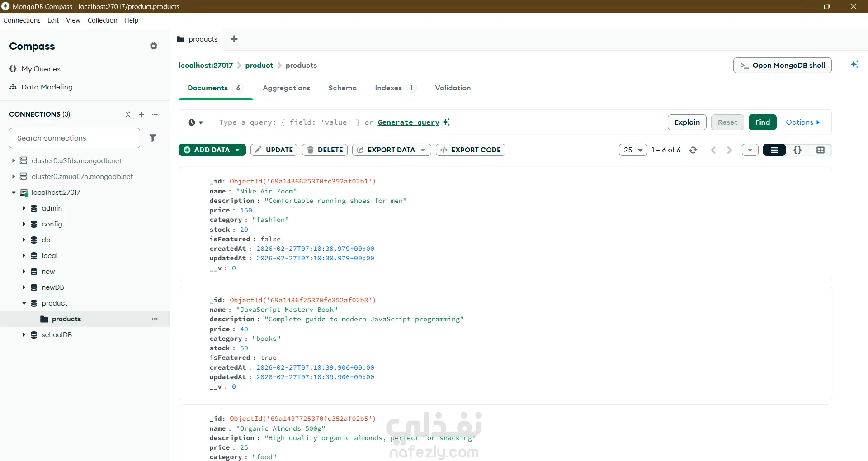This screenshot has height=461, width=868.
Task: Click the Delete button
Action: coord(325,150)
